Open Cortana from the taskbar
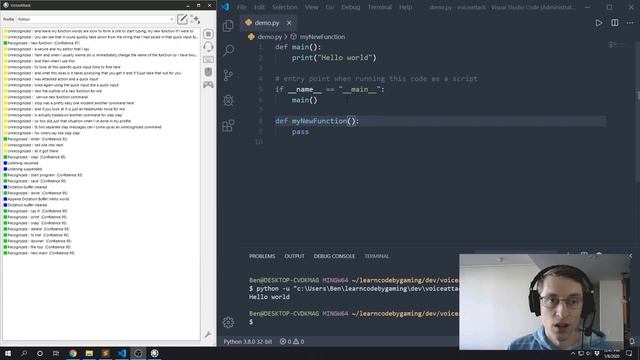640x360 pixels. tap(40, 353)
